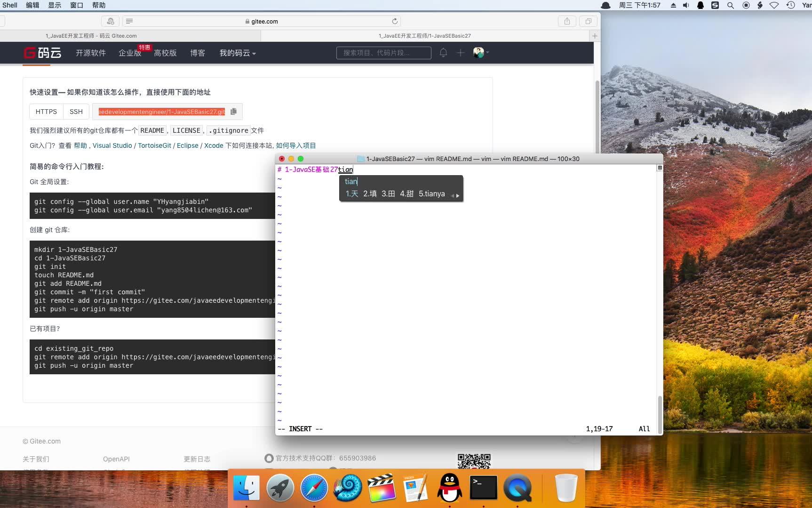Open Xcode guide link
The image size is (812, 508).
pos(214,145)
